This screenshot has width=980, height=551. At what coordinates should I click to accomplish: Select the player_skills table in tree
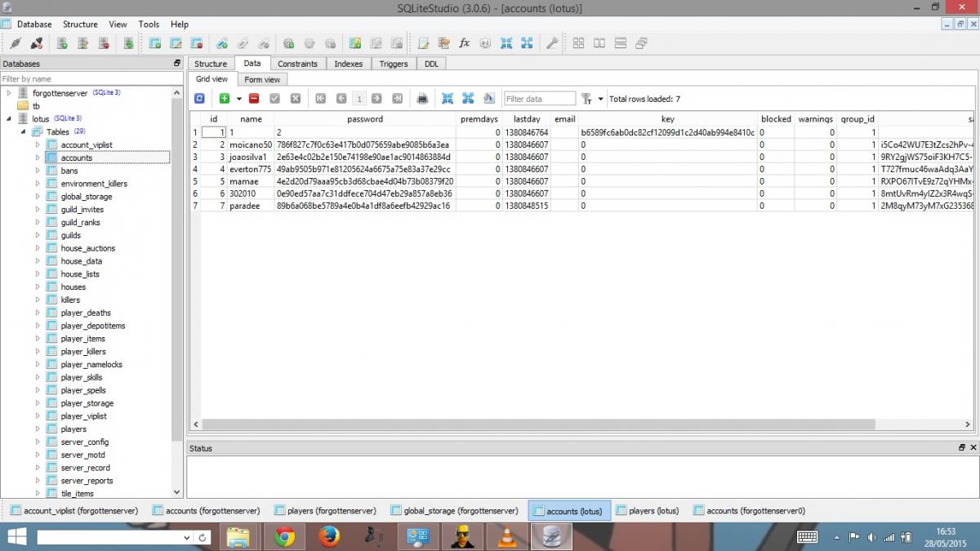[82, 377]
